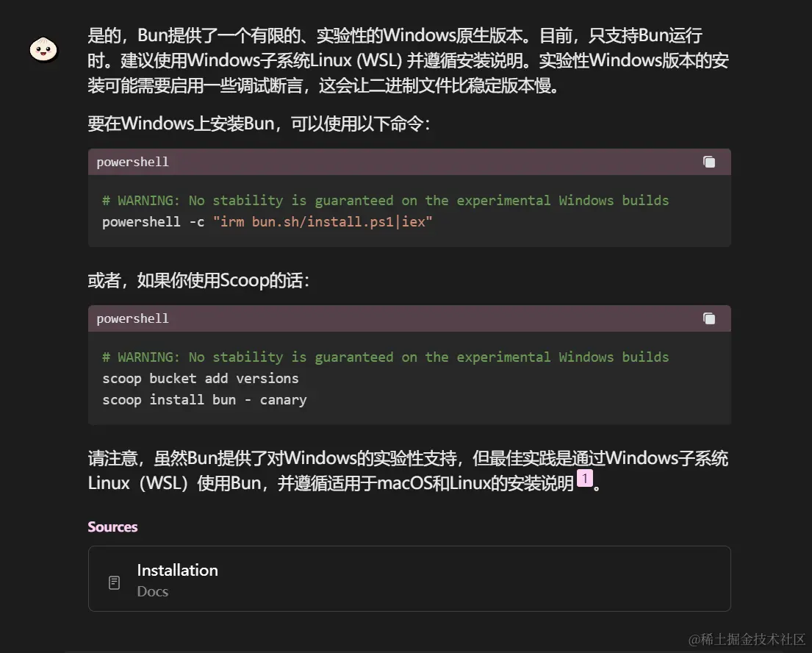Click the scoop install bun canary line

(x=204, y=399)
